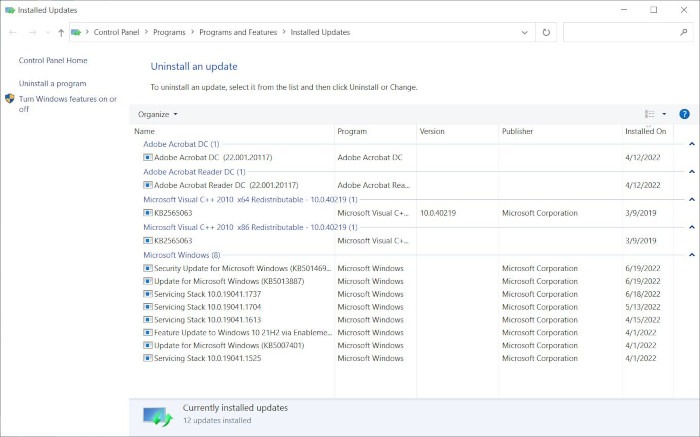Click icon beside Adobe Acrobat Reader DC (22.001.20117)
This screenshot has height=437, width=700.
[148, 185]
